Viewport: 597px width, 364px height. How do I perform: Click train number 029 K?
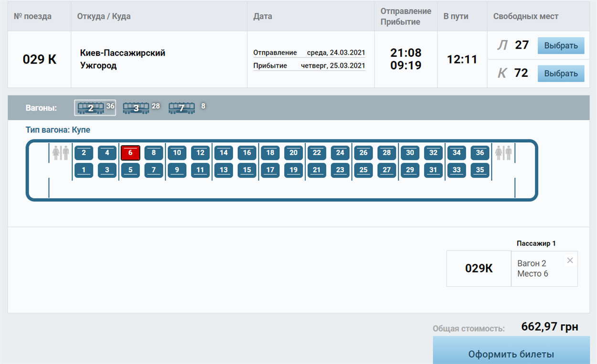click(40, 60)
